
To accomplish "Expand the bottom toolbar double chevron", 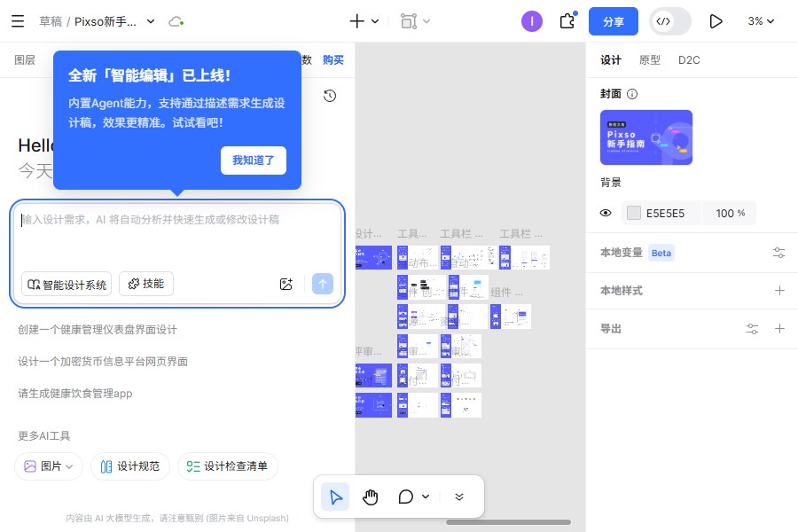I will click(459, 497).
